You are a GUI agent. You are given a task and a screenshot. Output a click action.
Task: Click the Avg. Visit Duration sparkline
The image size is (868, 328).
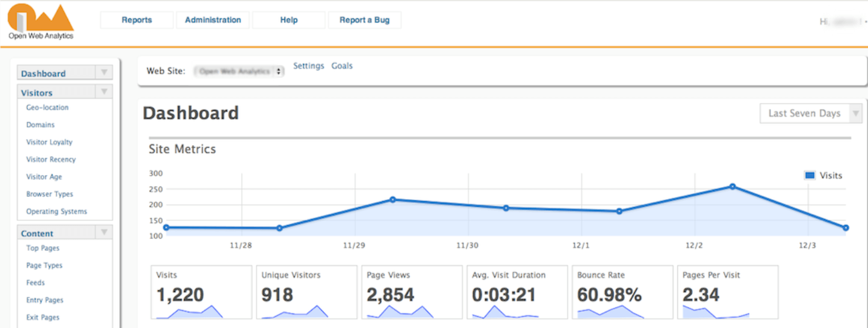[x=506, y=312]
